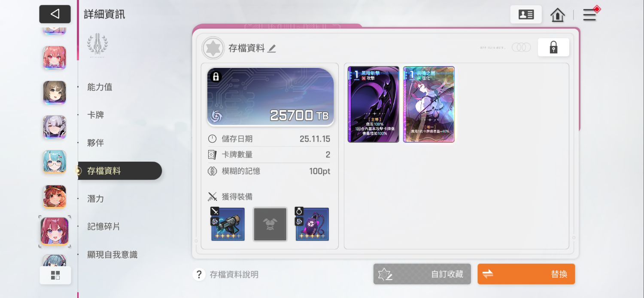Image resolution: width=644 pixels, height=298 pixels.
Task: Open the home screen icon
Action: 557,15
